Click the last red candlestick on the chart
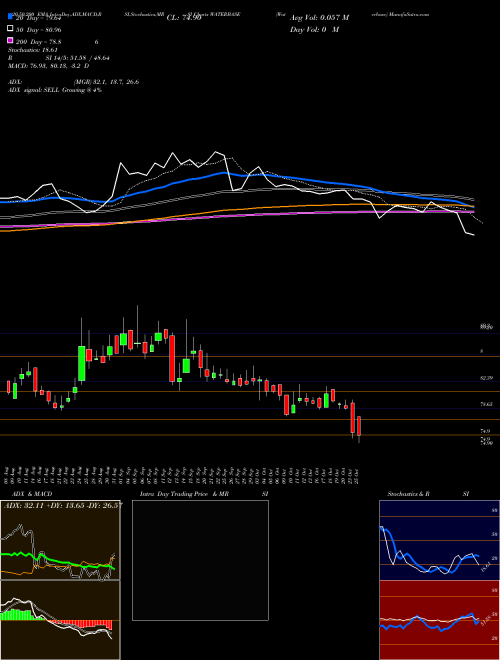Viewport: 500px width, 660px height. [x=359, y=426]
